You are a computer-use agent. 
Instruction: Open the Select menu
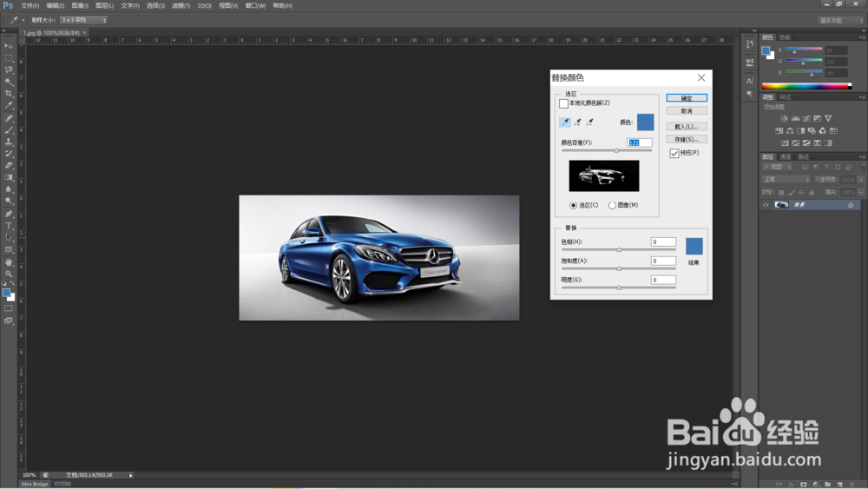coord(155,5)
